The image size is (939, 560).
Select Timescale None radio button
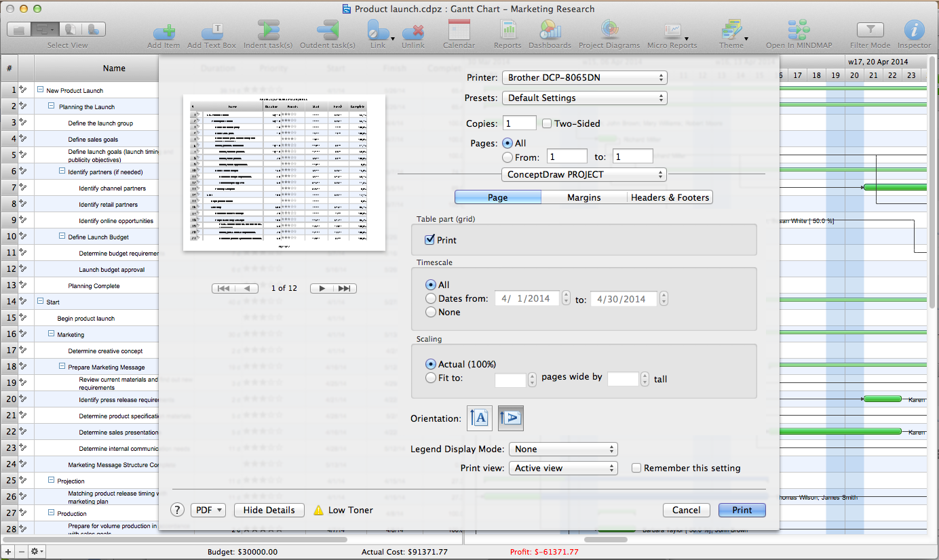(x=430, y=312)
